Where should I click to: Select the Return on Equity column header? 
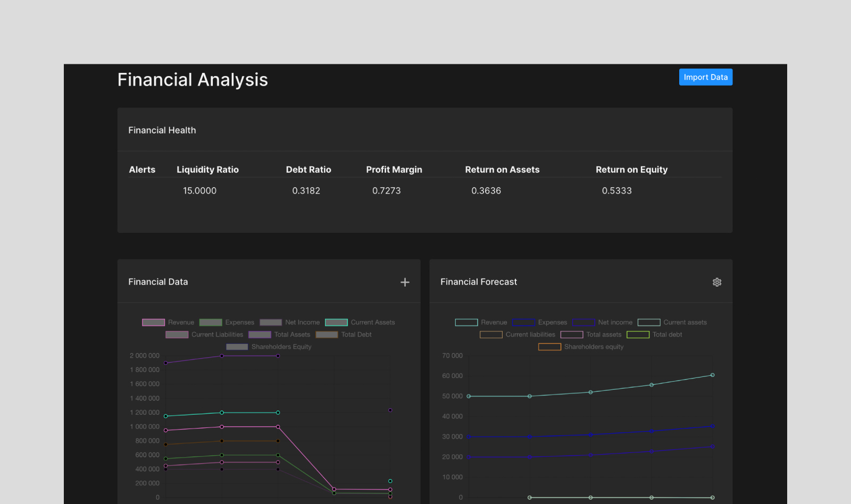point(631,169)
